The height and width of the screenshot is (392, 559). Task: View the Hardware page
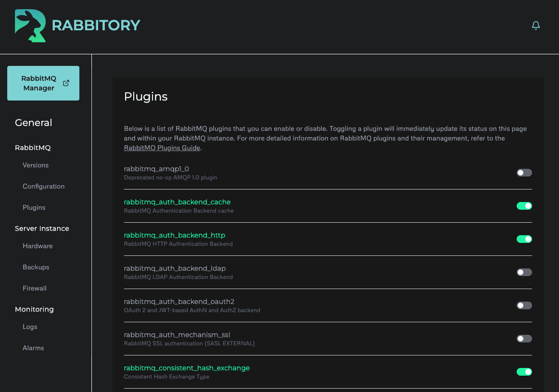38,246
